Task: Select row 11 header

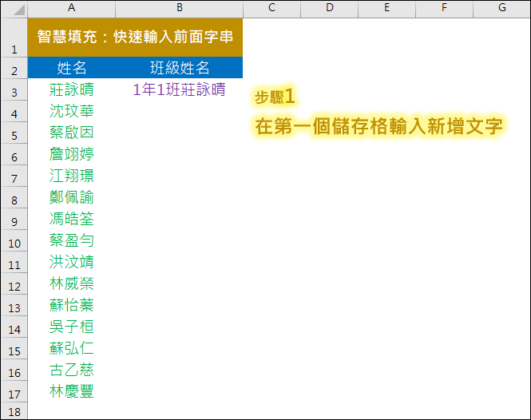Action: tap(14, 262)
